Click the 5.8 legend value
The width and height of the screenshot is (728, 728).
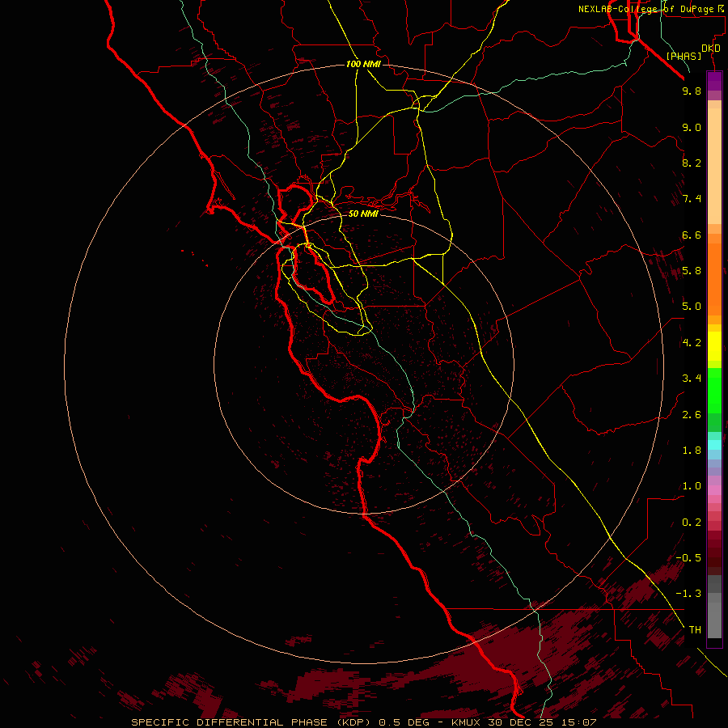pyautogui.click(x=692, y=271)
